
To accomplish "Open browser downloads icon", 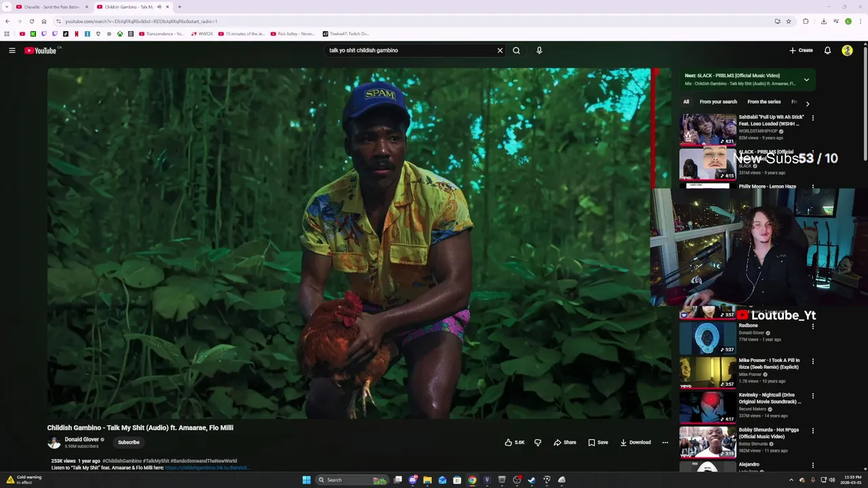I will [x=823, y=21].
